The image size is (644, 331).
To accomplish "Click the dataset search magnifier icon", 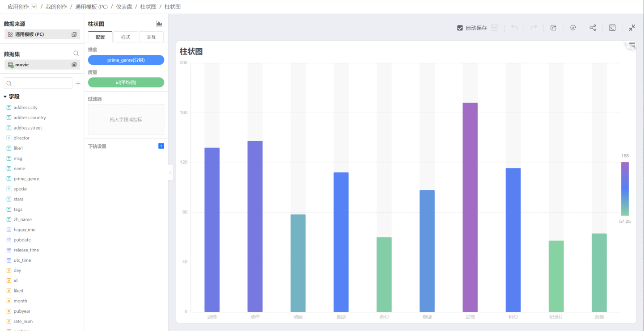I will (x=76, y=54).
